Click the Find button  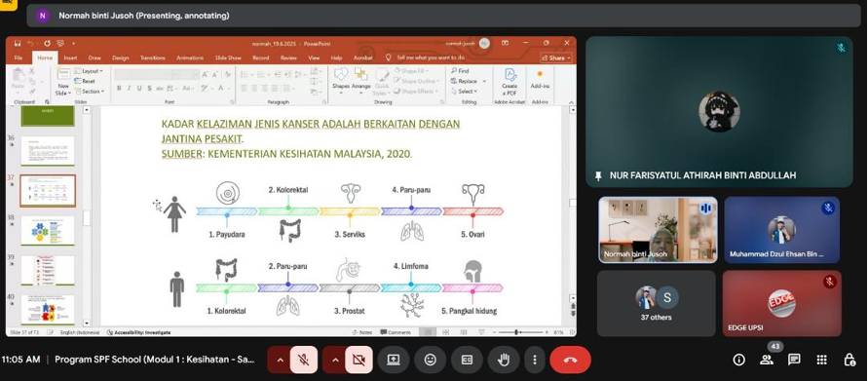point(460,71)
